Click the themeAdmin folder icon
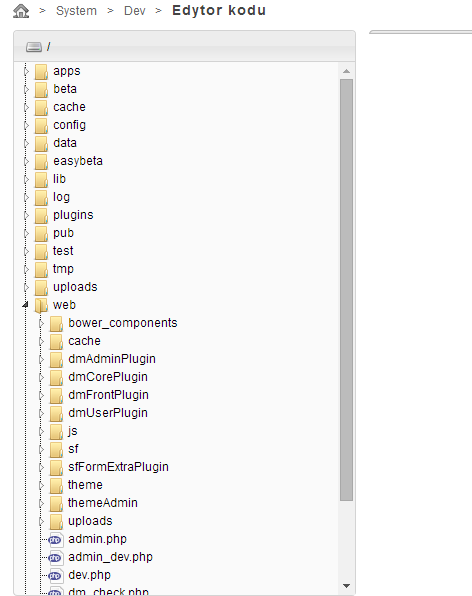This screenshot has height=596, width=472. tap(56, 503)
